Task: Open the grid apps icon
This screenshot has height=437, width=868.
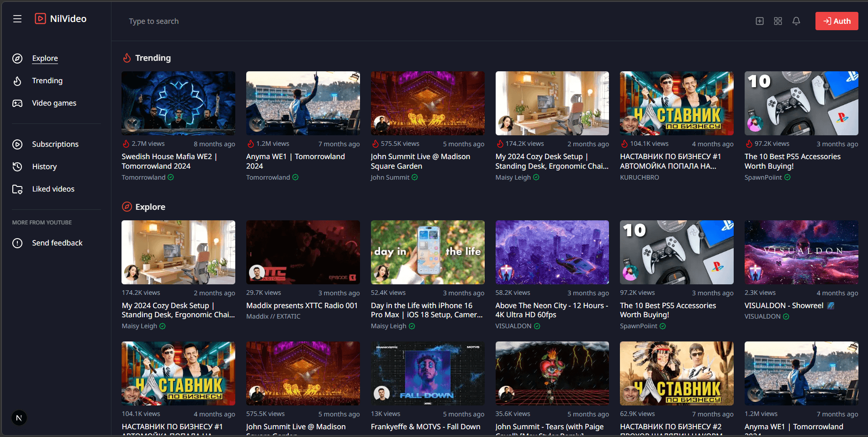Action: pos(778,21)
